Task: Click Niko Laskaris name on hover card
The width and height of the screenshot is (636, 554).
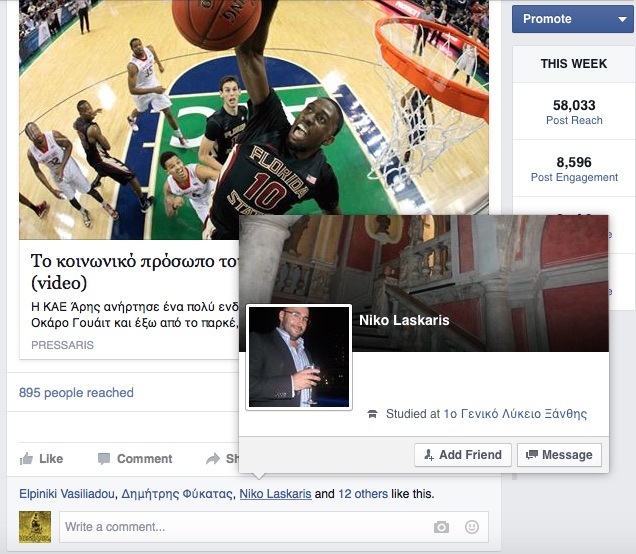Action: pos(404,320)
